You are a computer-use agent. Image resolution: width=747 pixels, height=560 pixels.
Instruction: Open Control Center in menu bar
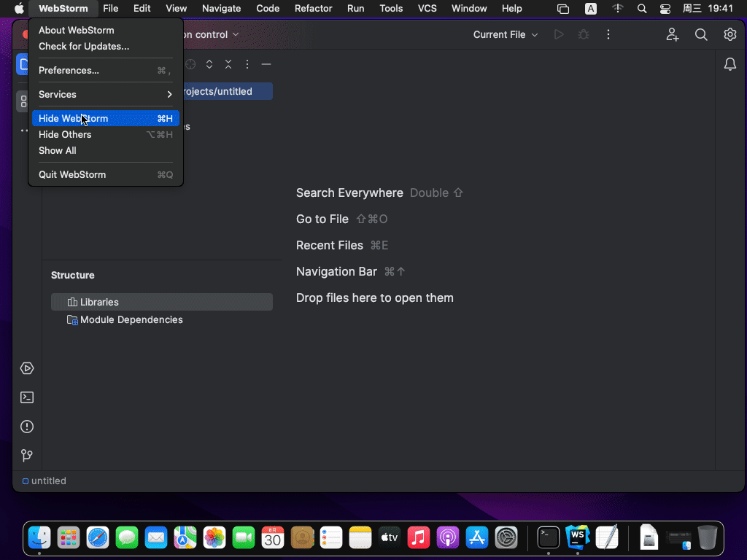pos(665,9)
